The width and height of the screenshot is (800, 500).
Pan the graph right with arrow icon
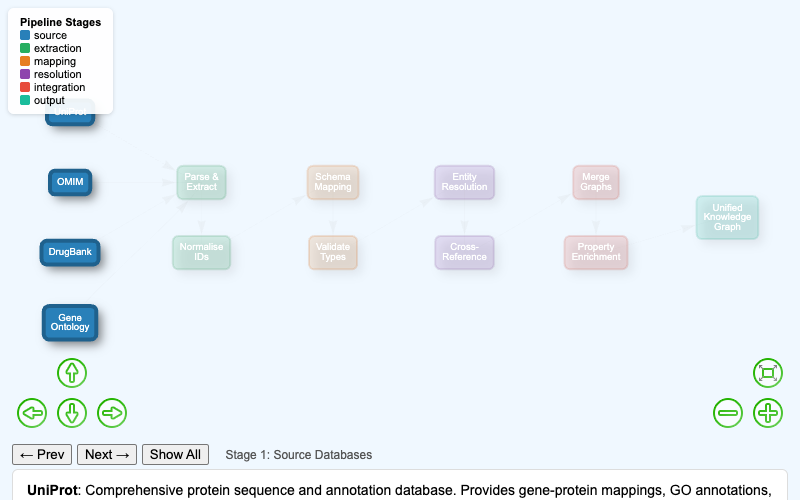click(111, 412)
